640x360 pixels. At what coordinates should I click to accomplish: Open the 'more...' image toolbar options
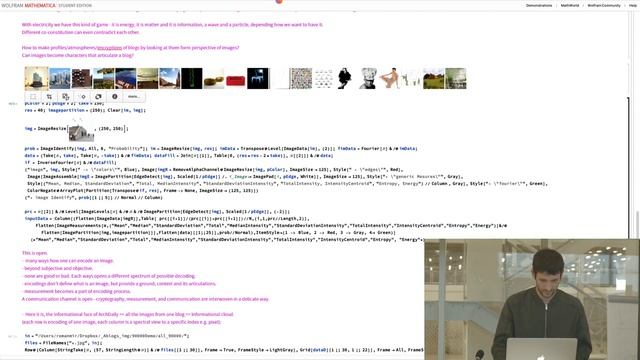pos(133,97)
